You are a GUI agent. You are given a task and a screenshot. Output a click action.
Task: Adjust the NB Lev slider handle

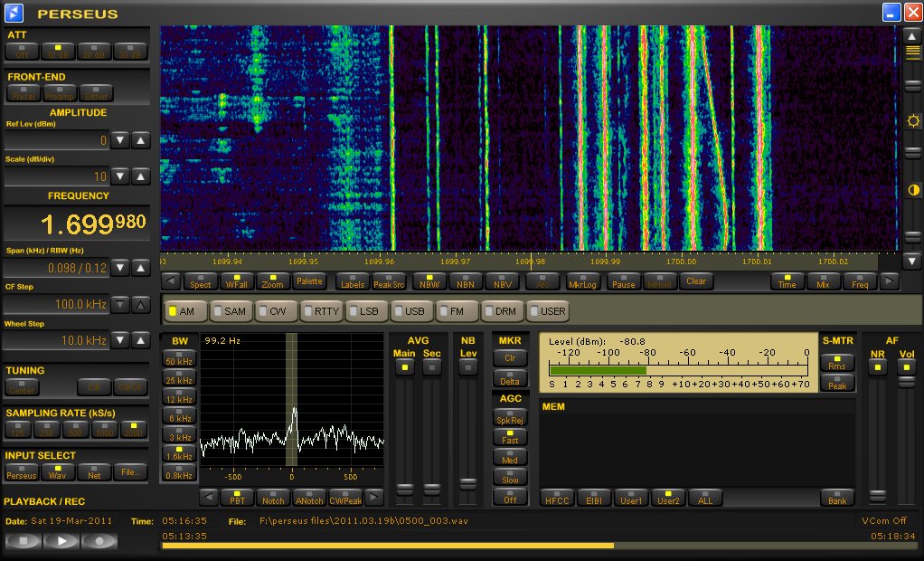[x=468, y=484]
